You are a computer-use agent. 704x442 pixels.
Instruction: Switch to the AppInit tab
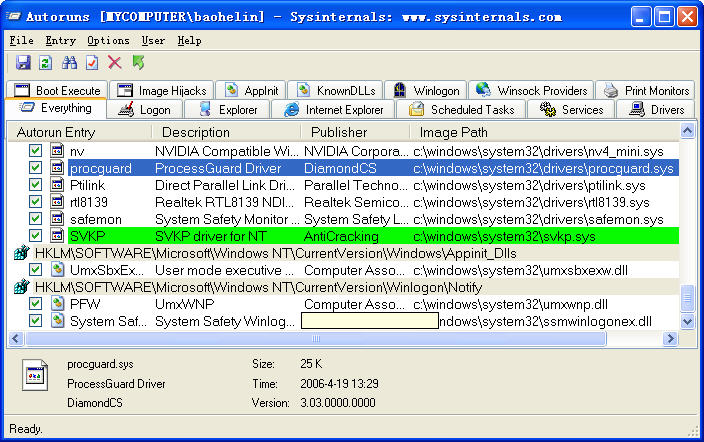(x=251, y=90)
